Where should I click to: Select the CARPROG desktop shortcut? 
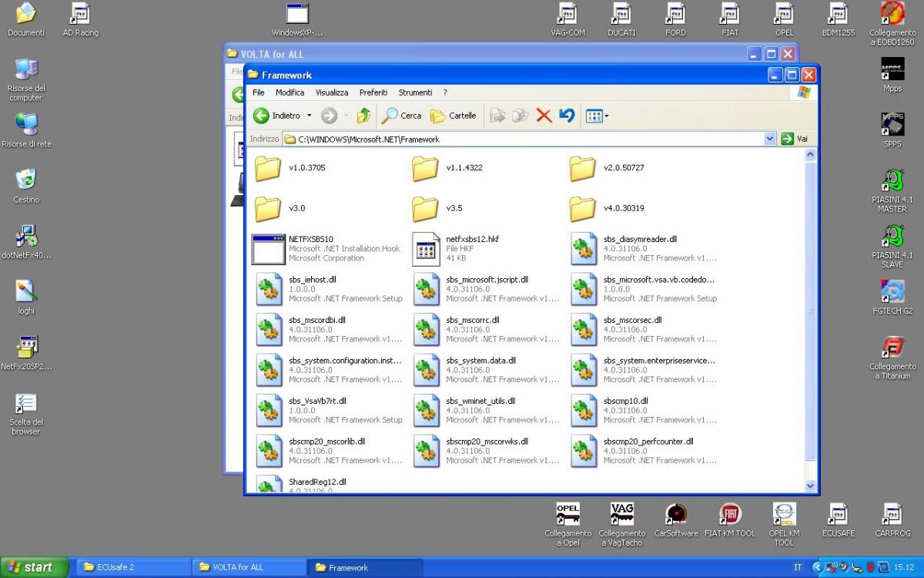pos(892,520)
